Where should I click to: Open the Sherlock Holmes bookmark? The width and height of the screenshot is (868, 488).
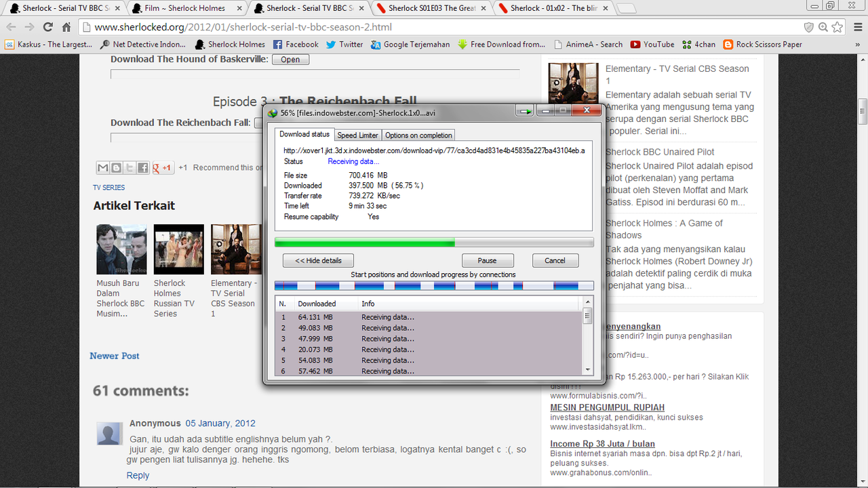point(230,44)
